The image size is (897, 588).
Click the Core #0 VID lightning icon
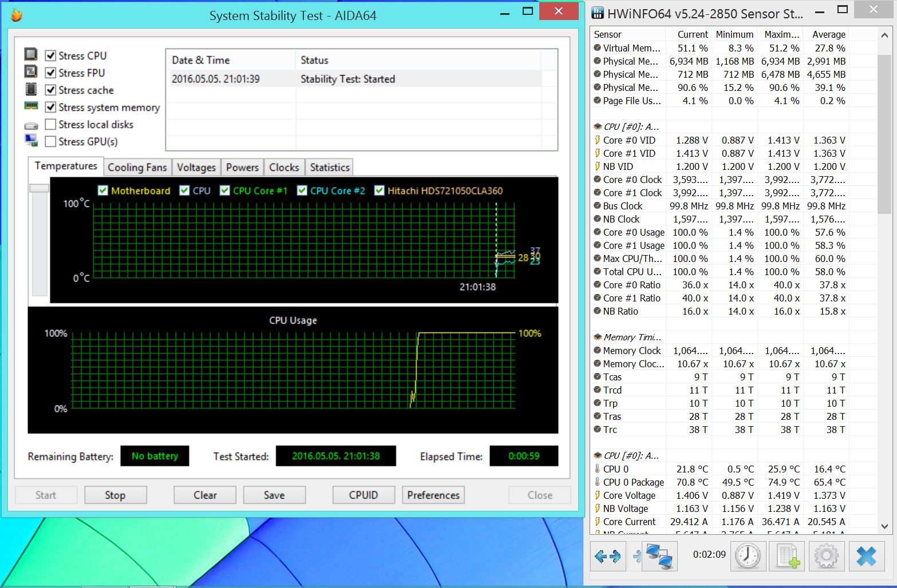pyautogui.click(x=598, y=140)
